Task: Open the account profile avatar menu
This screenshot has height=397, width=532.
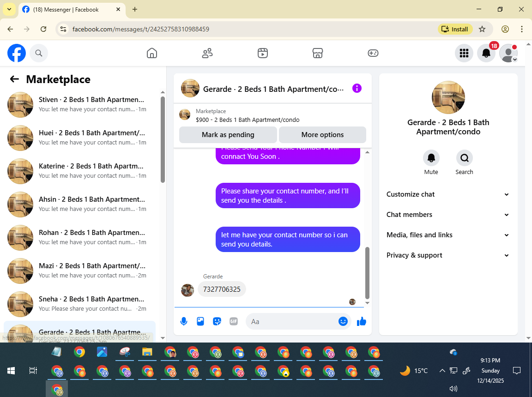Action: (x=508, y=53)
